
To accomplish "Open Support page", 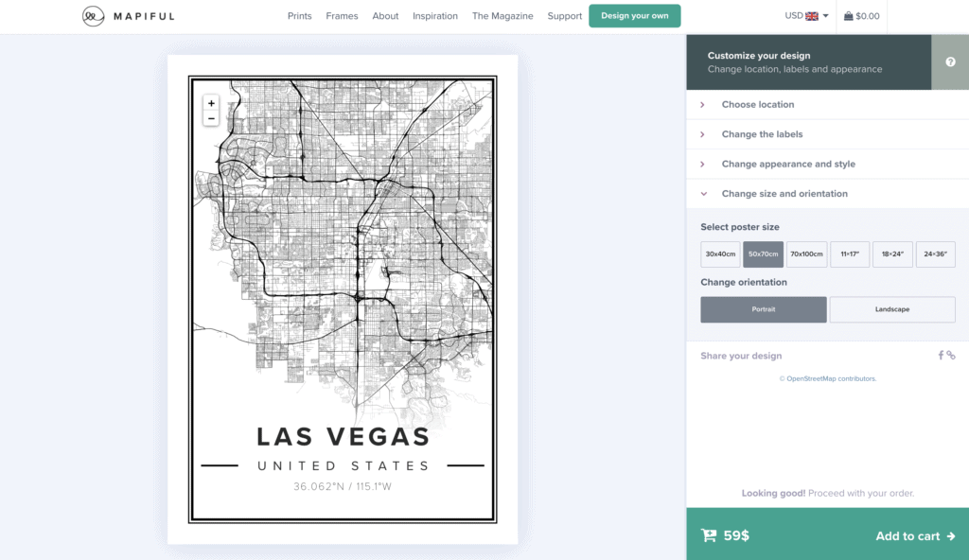I will point(565,16).
